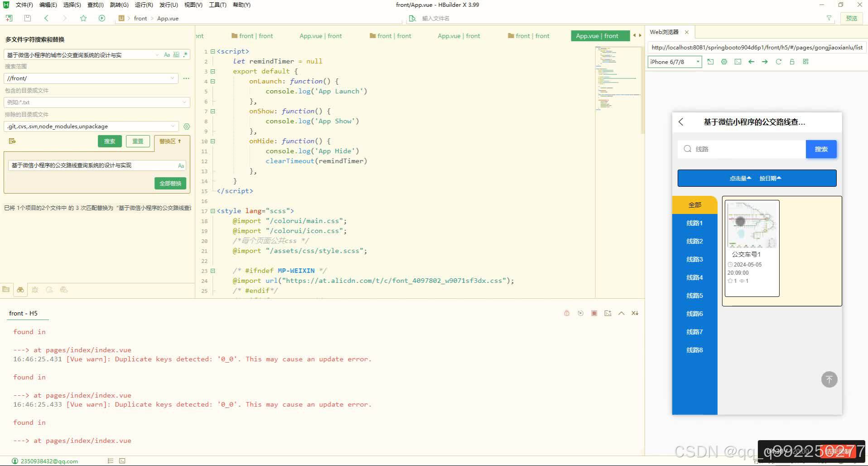
Task: Fold the style block on line 17
Action: coord(213,211)
